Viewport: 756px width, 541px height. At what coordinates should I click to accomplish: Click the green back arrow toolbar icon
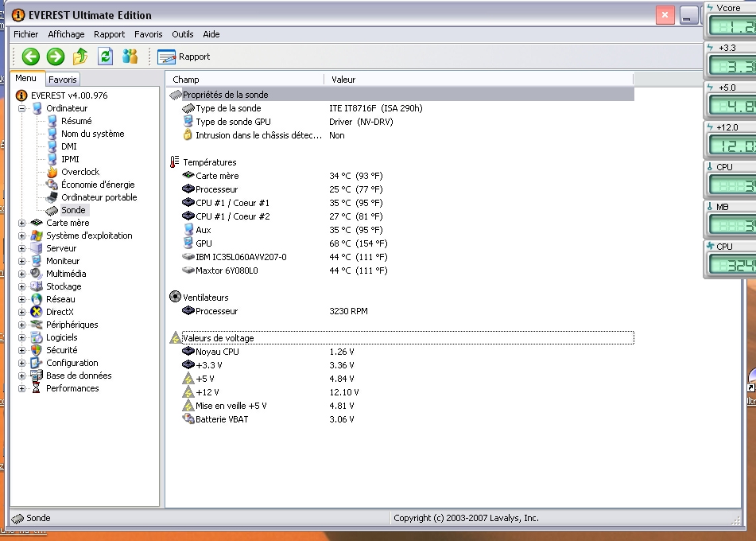coord(30,56)
